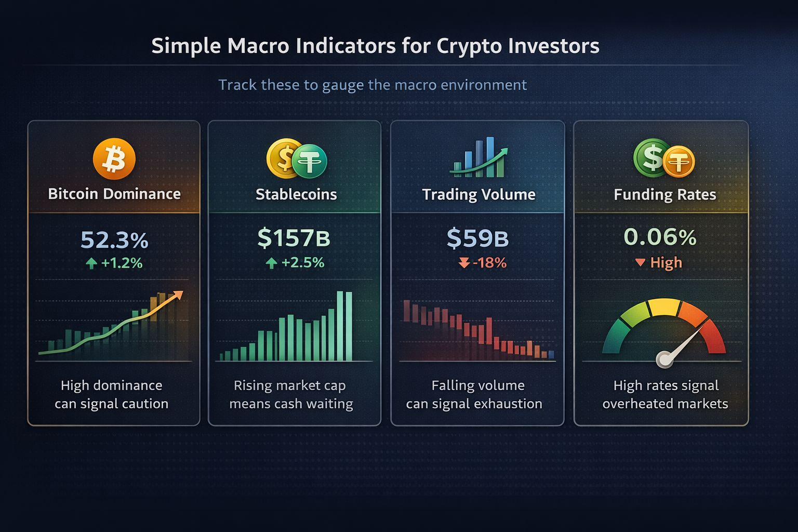Click the red triangle next to High
The image size is (798, 532).
coord(640,263)
